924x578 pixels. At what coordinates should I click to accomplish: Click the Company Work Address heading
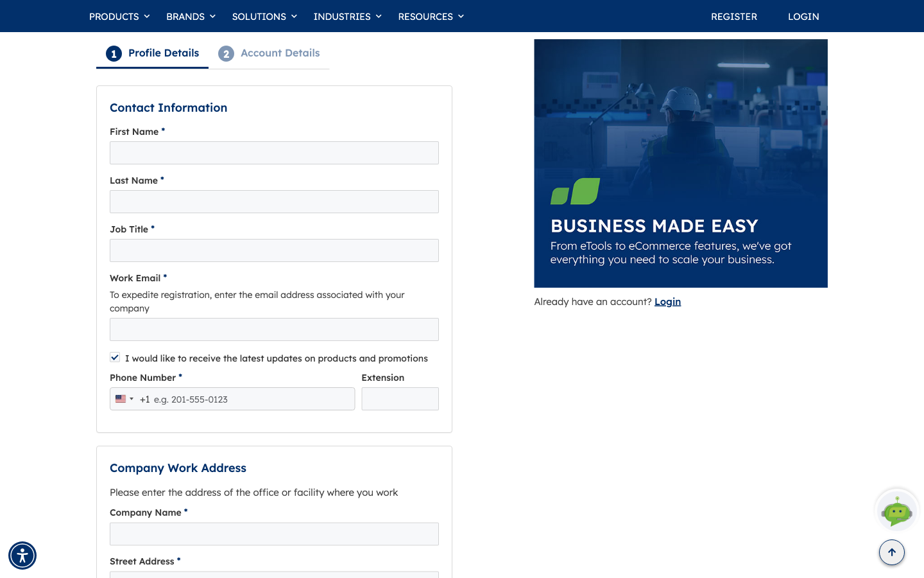[178, 468]
